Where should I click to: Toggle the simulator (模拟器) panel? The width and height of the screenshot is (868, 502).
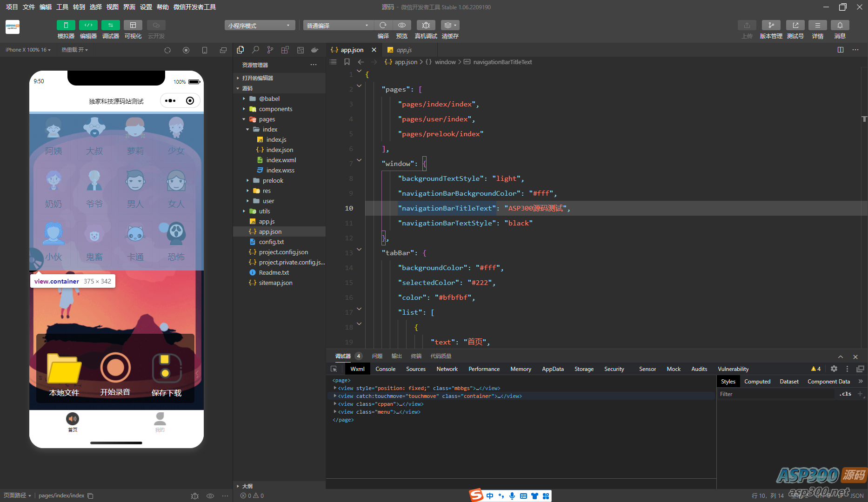[x=66, y=25]
